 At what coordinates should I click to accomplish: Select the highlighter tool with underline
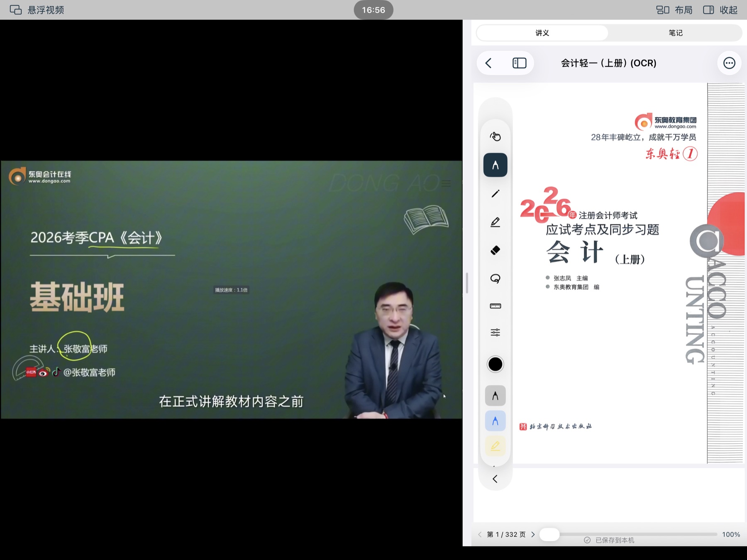click(495, 222)
